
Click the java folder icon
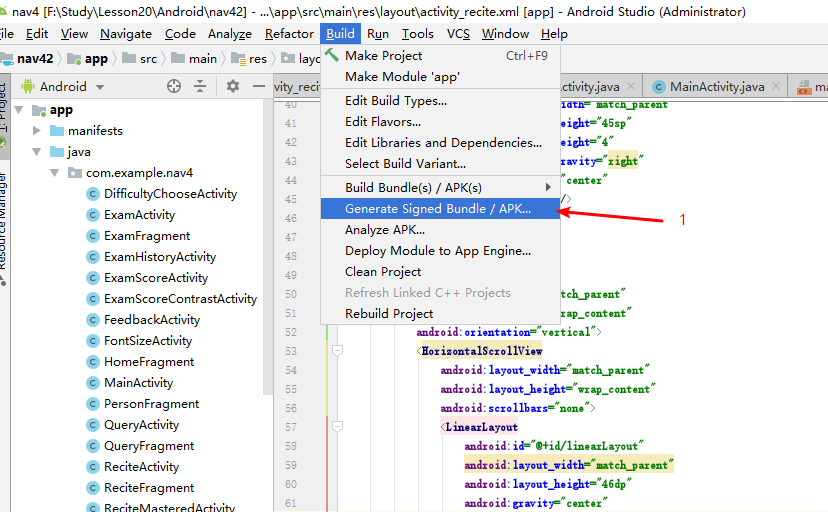(57, 151)
